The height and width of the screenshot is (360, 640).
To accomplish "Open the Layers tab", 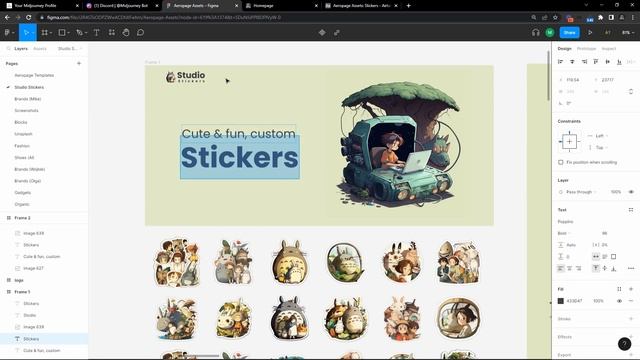I will (x=21, y=49).
